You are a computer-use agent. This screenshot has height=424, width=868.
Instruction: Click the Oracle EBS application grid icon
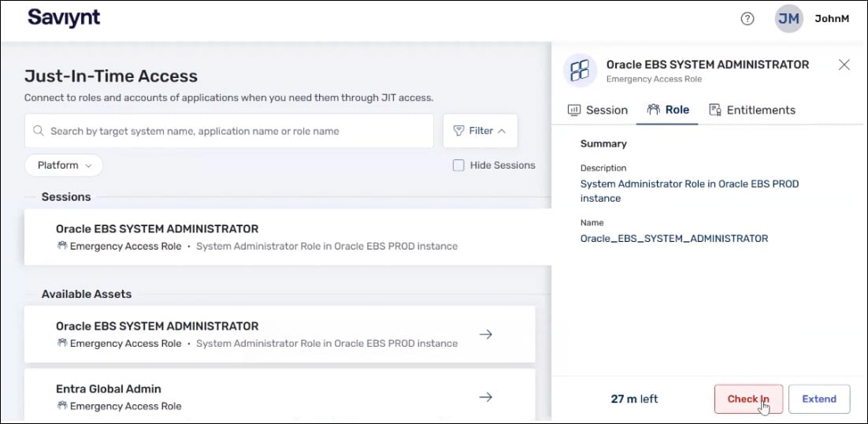coord(580,71)
